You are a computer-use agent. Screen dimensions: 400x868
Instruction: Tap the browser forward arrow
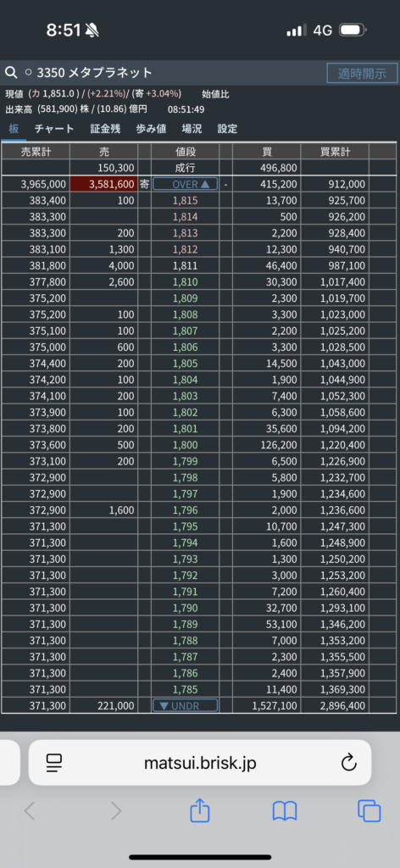point(115,811)
